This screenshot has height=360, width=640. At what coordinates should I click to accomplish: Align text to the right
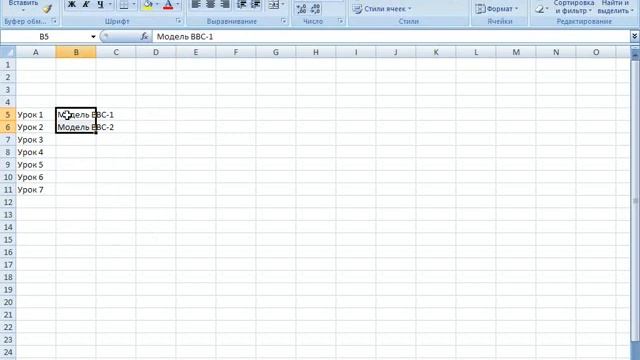(x=224, y=4)
